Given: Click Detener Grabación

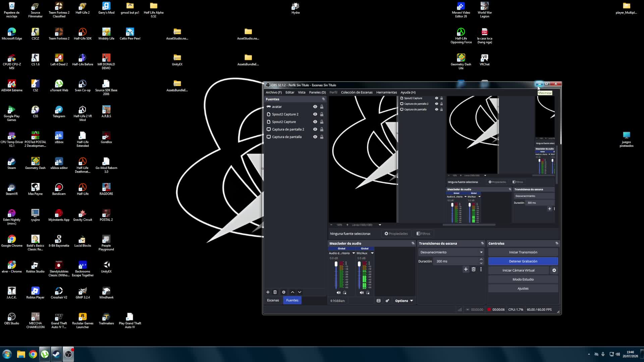Looking at the screenshot, I should pos(523,261).
